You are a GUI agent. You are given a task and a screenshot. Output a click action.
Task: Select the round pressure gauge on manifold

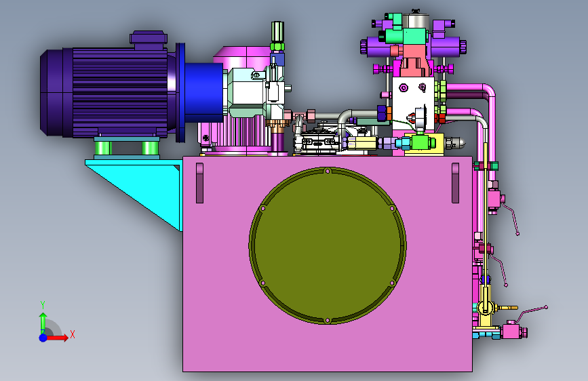(420, 117)
